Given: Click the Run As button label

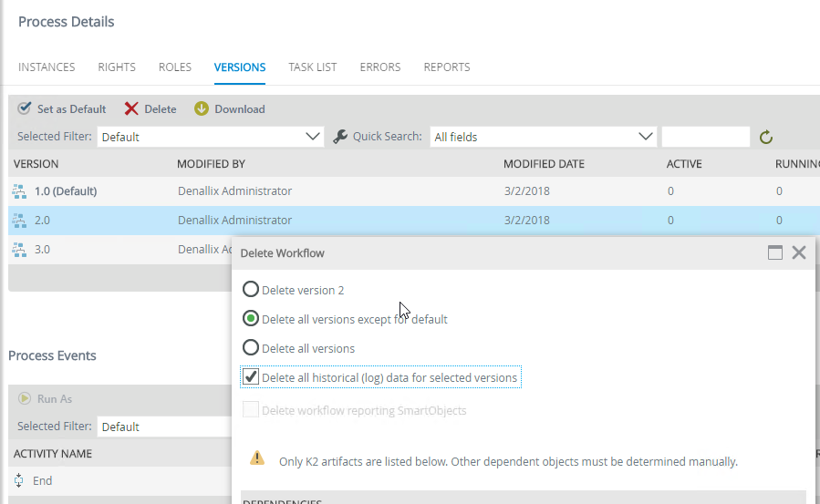Looking at the screenshot, I should tap(55, 399).
